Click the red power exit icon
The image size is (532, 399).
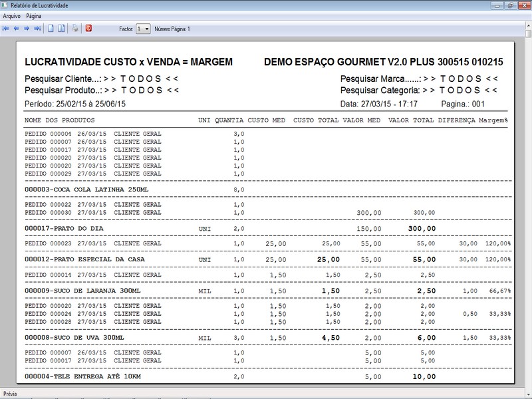(88, 29)
